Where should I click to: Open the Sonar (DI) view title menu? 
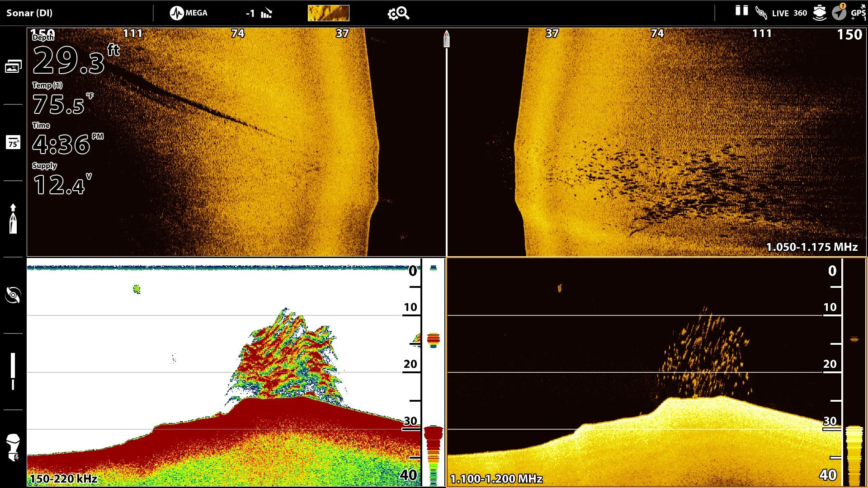pos(29,13)
